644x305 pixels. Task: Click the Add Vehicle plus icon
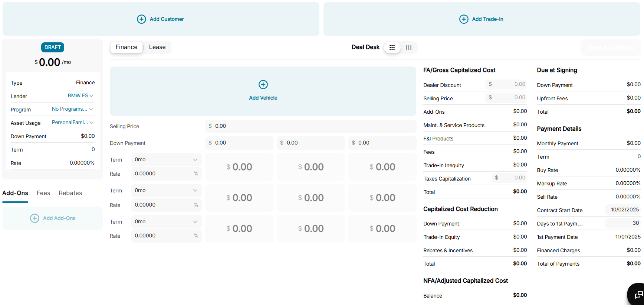point(263,85)
